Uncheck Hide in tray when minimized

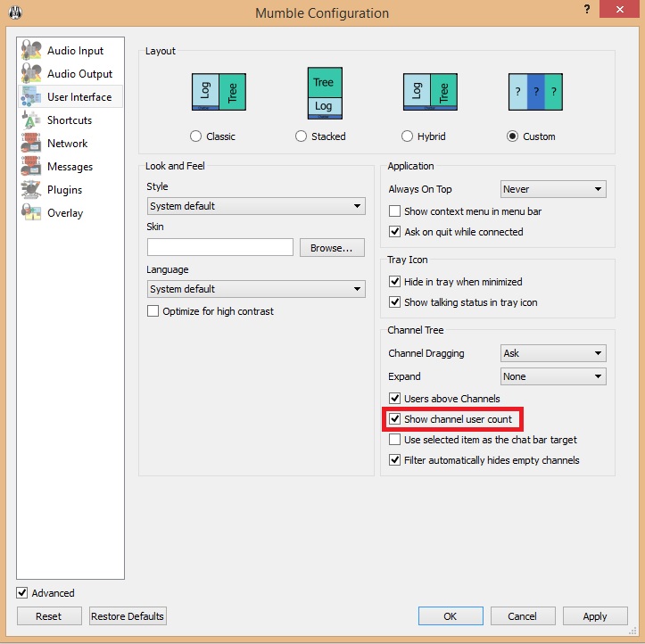(x=395, y=281)
